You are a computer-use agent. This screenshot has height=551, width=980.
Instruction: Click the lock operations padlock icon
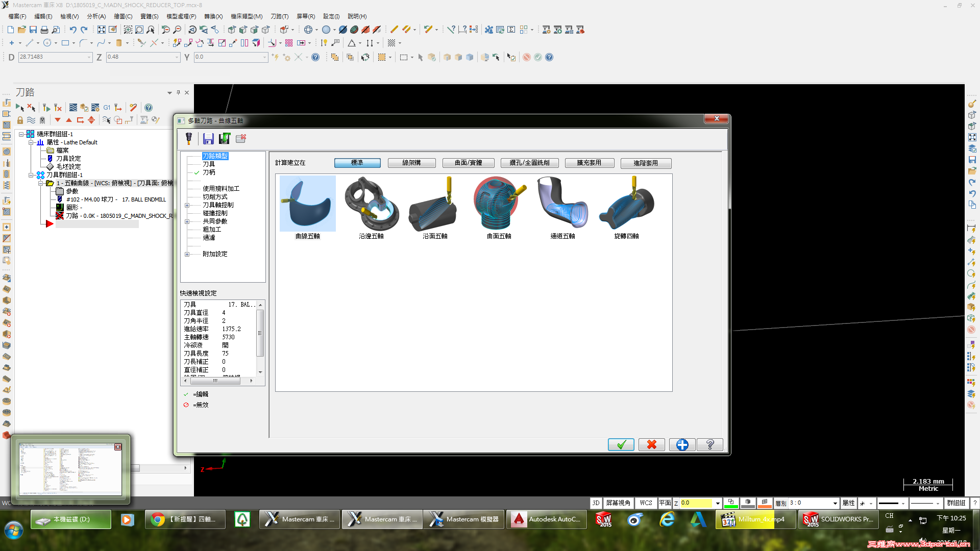(20, 120)
